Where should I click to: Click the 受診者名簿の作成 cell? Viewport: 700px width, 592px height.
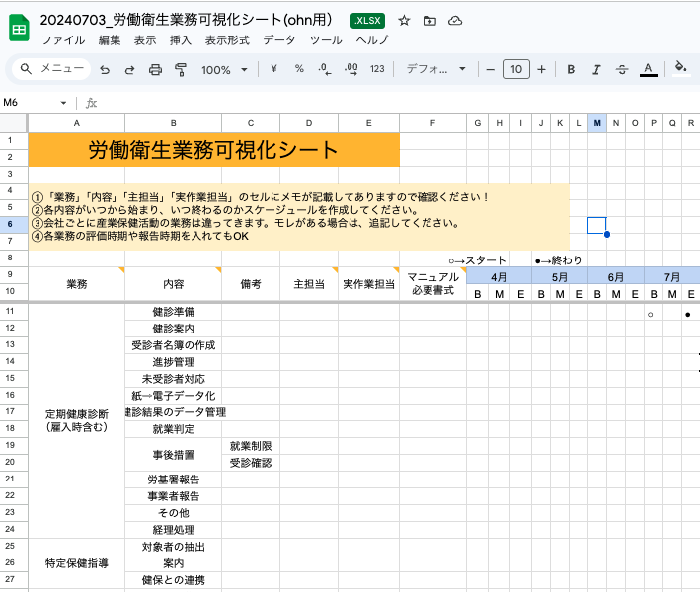[173, 345]
